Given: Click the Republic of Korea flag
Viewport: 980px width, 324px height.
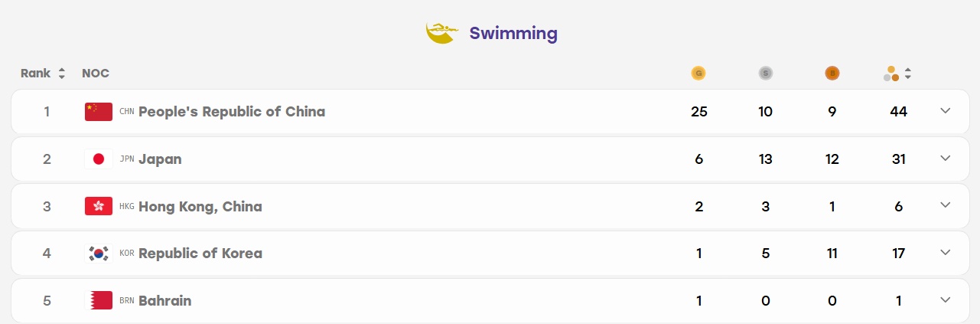Looking at the screenshot, I should pos(99,254).
